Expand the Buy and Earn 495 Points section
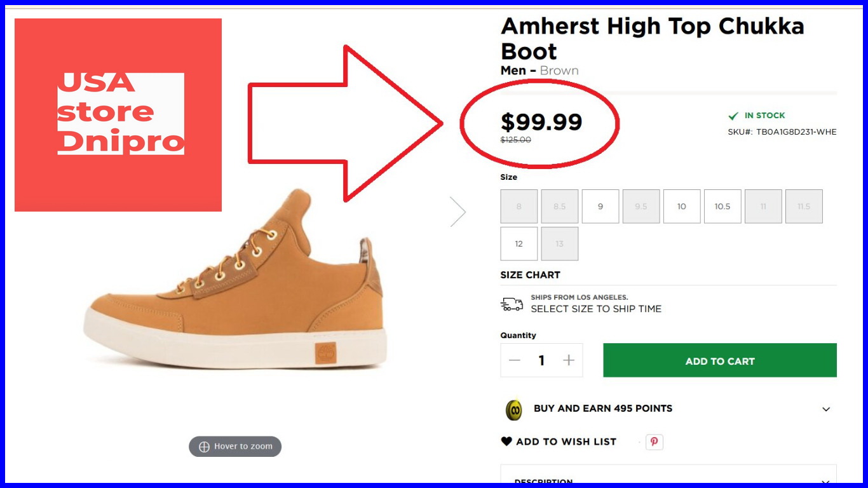 point(826,409)
